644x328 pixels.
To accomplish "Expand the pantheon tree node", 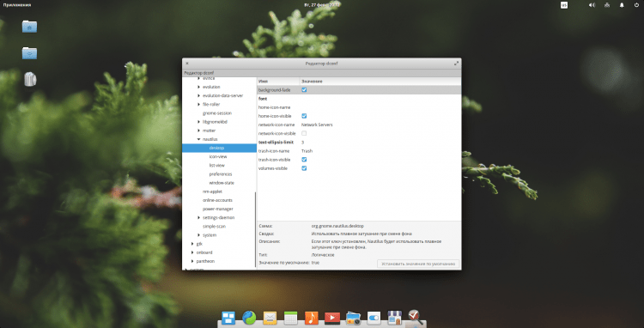I will tap(192, 261).
